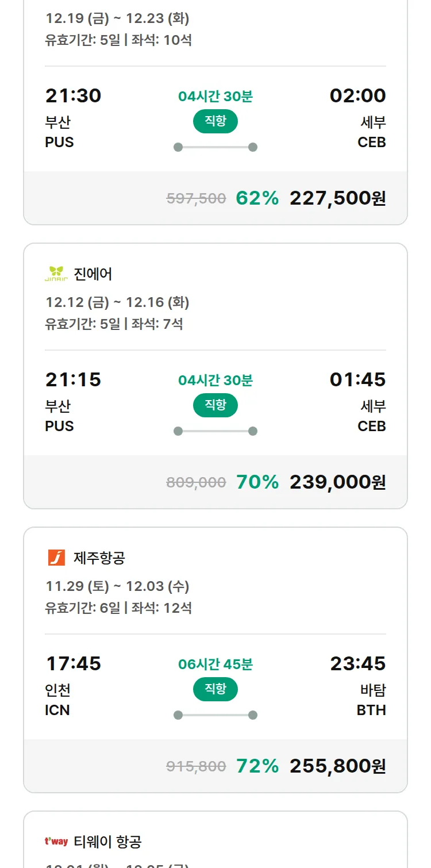Click the Jin Air airline logo
The image size is (431, 868).
pos(56,274)
